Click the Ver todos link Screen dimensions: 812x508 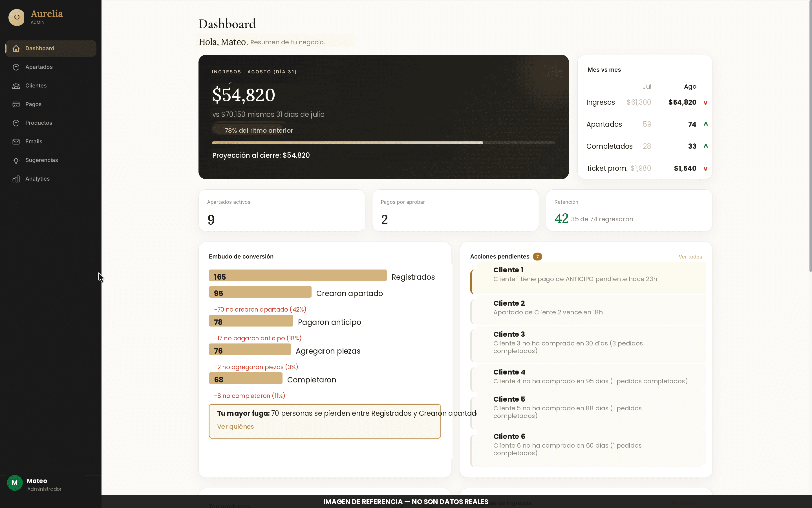(x=690, y=257)
